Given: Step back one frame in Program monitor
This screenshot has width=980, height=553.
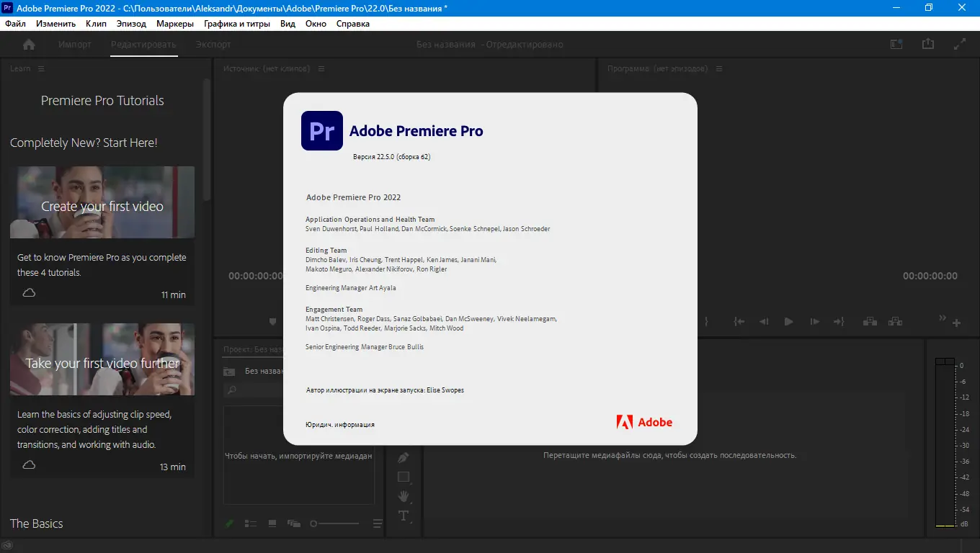Looking at the screenshot, I should click(764, 322).
